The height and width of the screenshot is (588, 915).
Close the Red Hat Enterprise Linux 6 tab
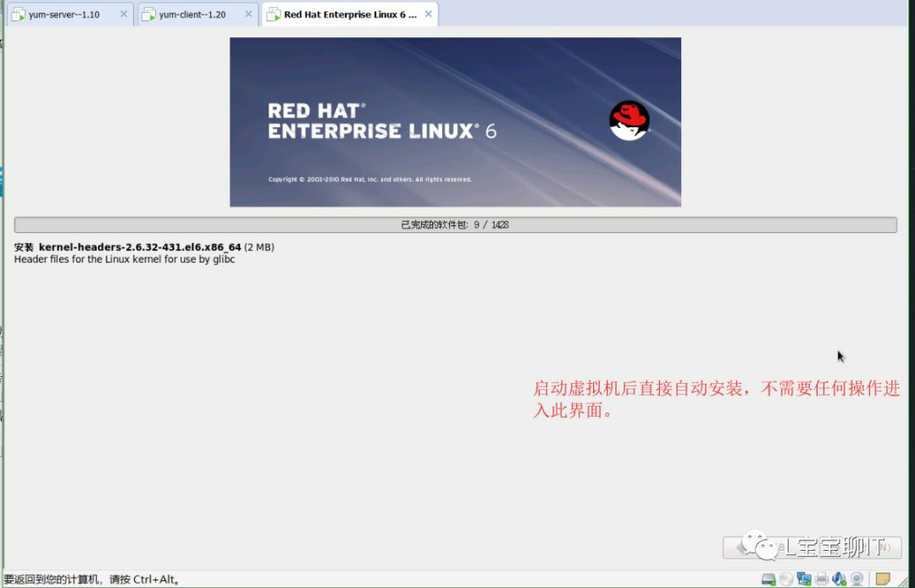tap(429, 14)
